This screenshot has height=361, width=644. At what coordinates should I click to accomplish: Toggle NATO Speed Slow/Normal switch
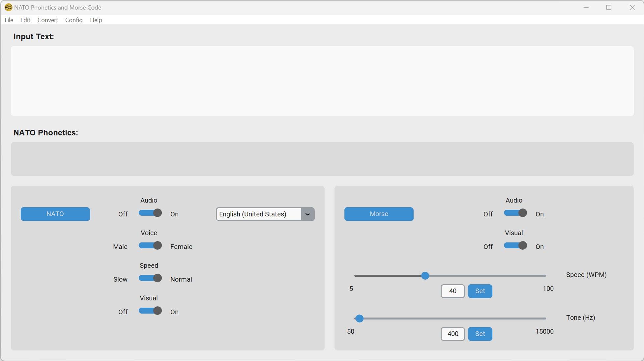coord(150,278)
